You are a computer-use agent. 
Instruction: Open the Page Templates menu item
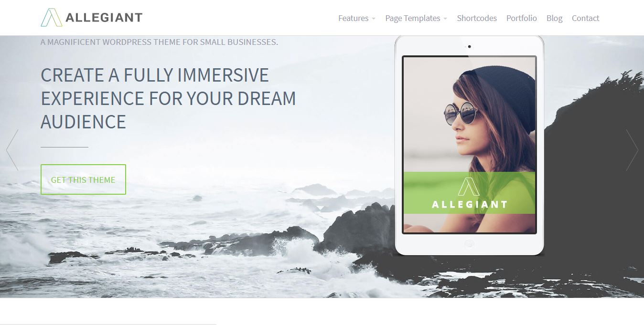coord(413,18)
